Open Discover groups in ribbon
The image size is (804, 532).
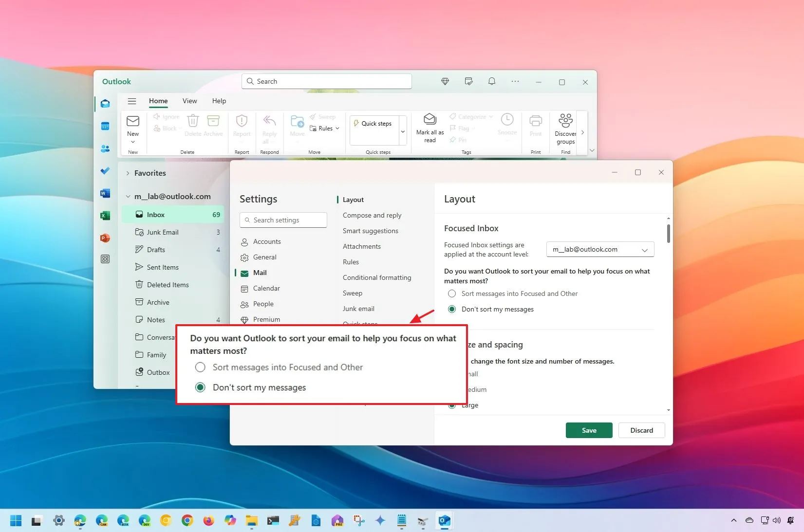[565, 129]
